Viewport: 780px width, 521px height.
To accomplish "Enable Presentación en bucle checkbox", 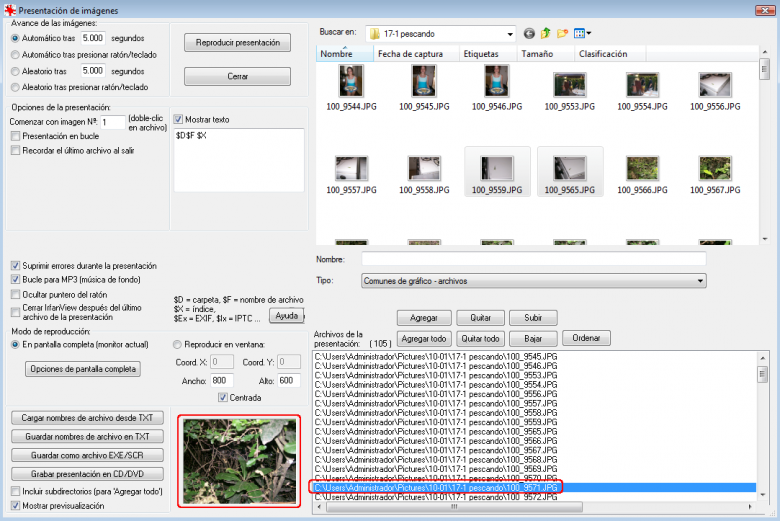I will pos(16,136).
